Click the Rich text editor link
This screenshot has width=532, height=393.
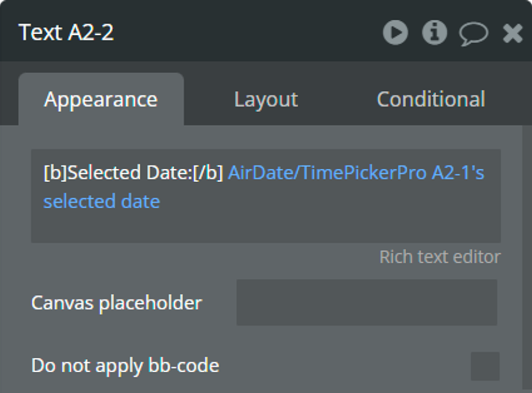(440, 256)
